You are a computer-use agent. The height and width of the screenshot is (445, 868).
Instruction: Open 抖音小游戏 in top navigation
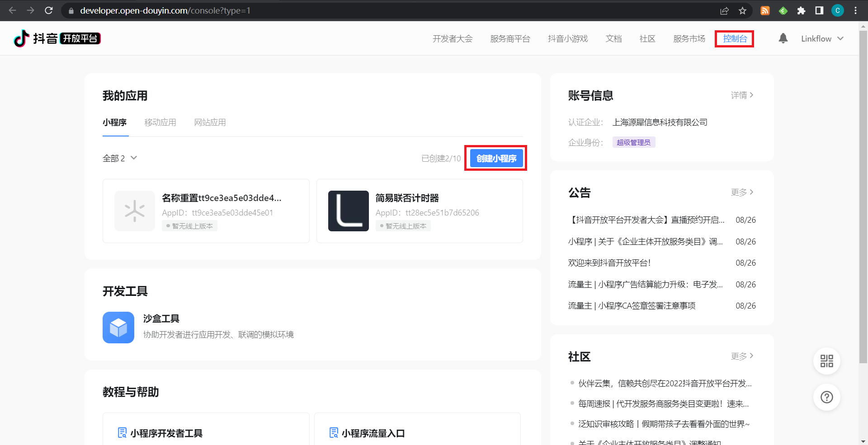coord(568,39)
